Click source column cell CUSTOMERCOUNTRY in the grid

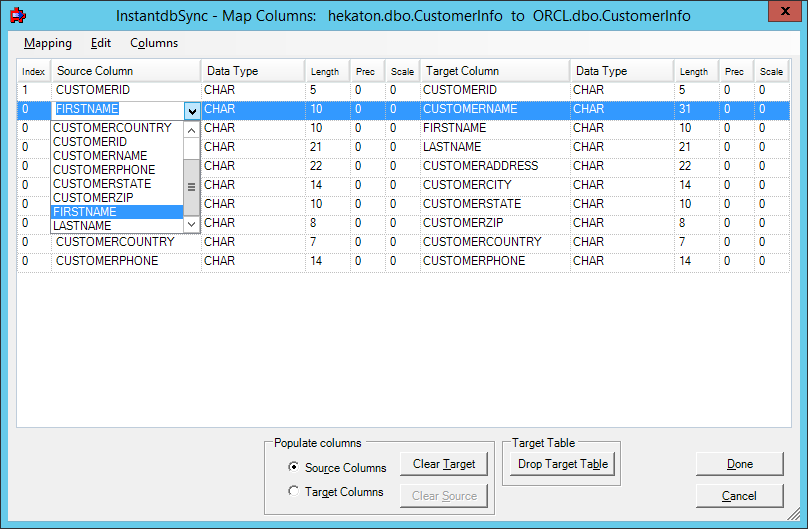[x=125, y=242]
